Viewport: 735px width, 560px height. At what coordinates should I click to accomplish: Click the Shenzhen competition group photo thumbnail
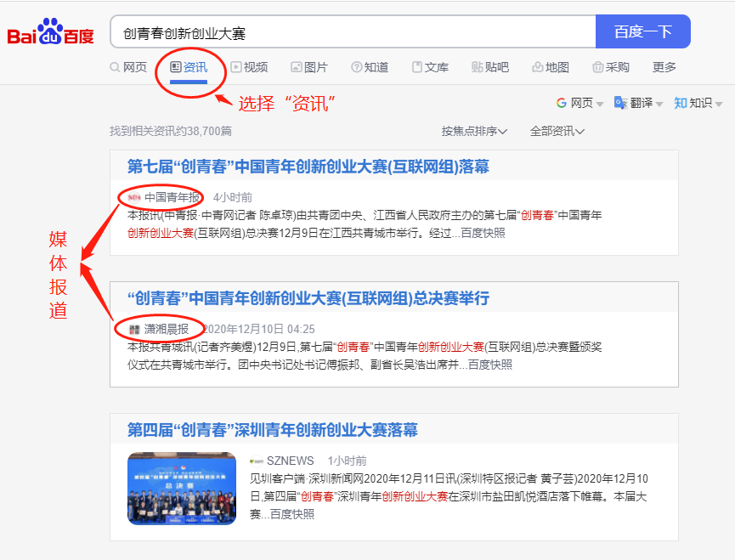[182, 489]
